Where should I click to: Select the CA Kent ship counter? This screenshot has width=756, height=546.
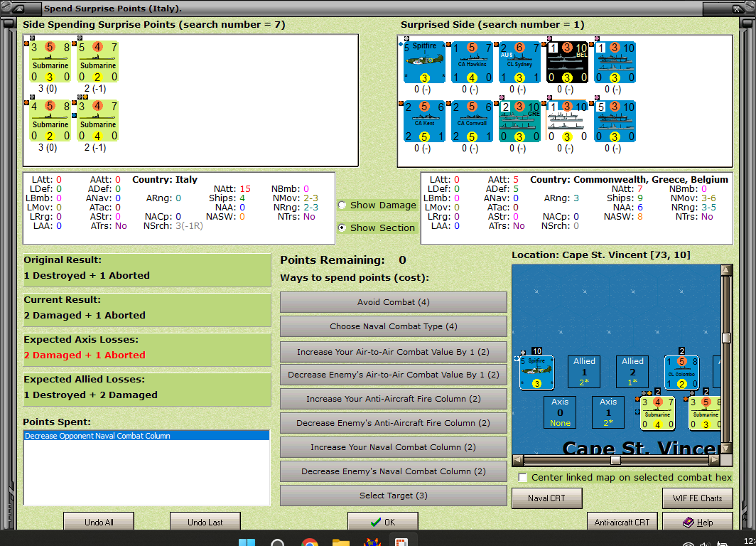coord(424,121)
